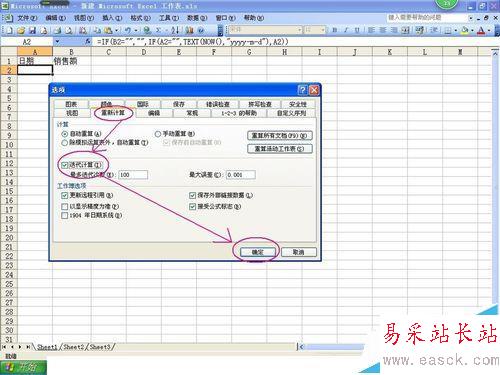Screen dimensions: 500x375
Task: Click the Undo toolbar icon
Action: point(128,31)
